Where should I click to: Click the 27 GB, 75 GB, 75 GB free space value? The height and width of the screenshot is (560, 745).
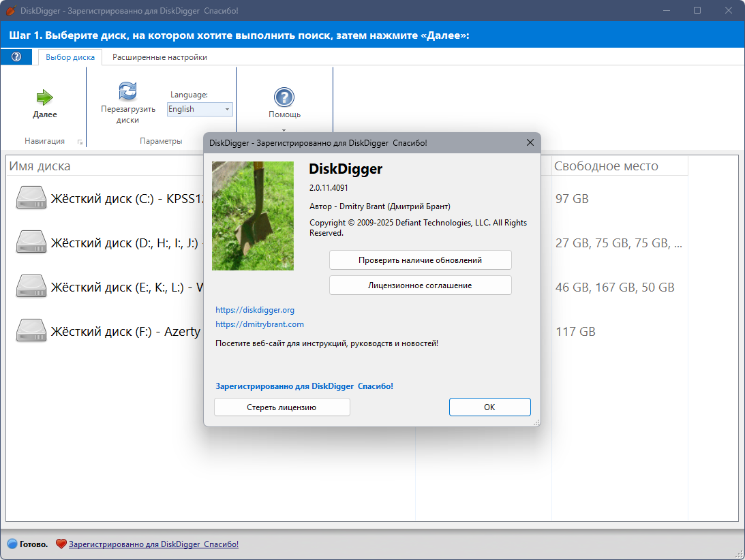[619, 243]
